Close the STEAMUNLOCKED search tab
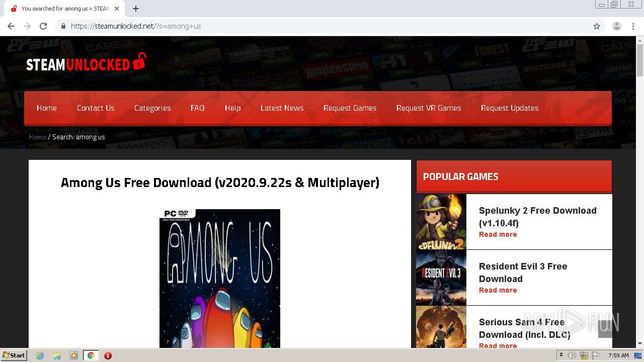This screenshot has width=644, height=362. (x=117, y=9)
